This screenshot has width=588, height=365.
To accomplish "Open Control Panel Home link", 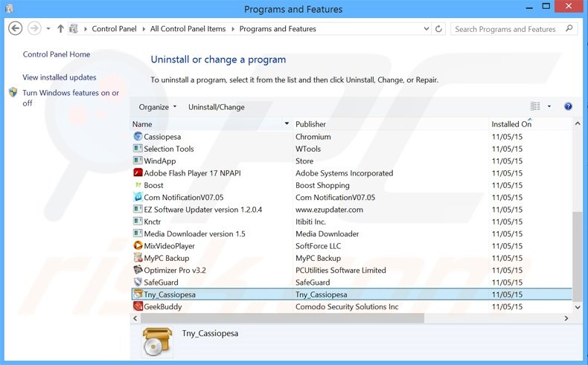I will pyautogui.click(x=57, y=54).
